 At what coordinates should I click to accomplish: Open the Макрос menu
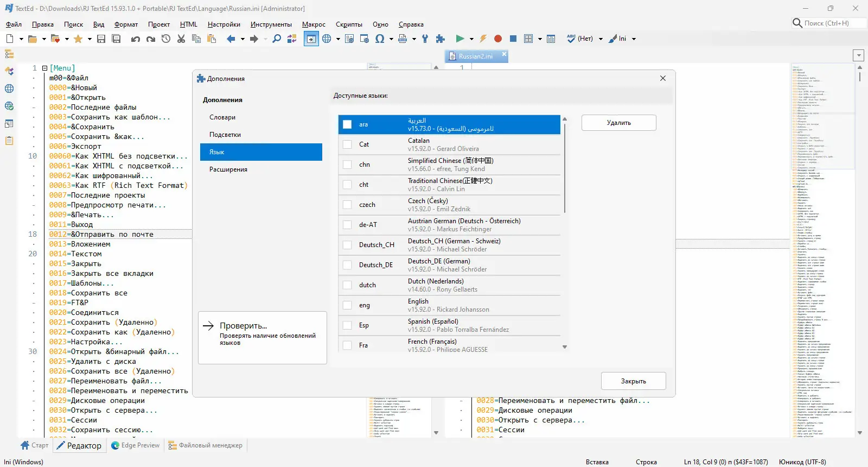[314, 24]
